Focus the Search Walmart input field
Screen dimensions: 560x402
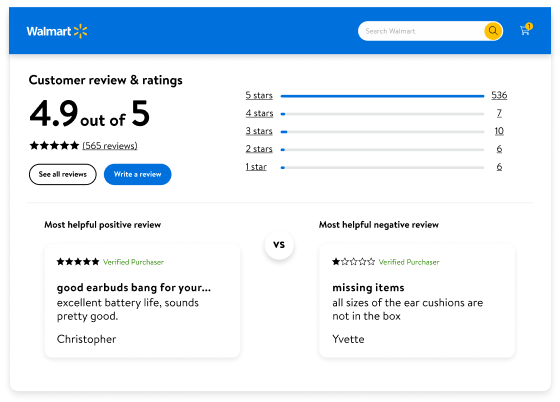421,31
